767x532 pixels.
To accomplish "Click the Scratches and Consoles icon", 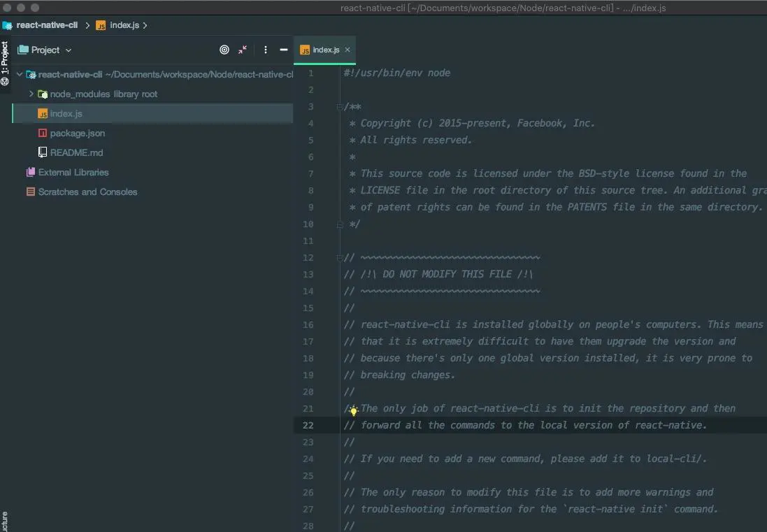I will coord(31,192).
